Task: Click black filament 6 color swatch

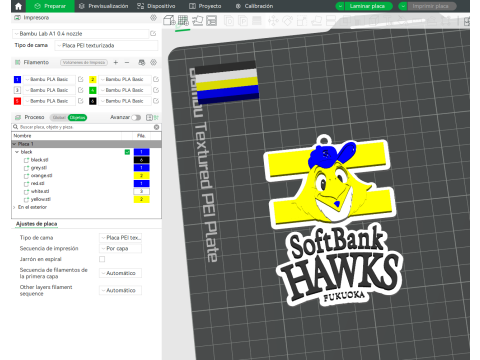Action: pos(93,101)
